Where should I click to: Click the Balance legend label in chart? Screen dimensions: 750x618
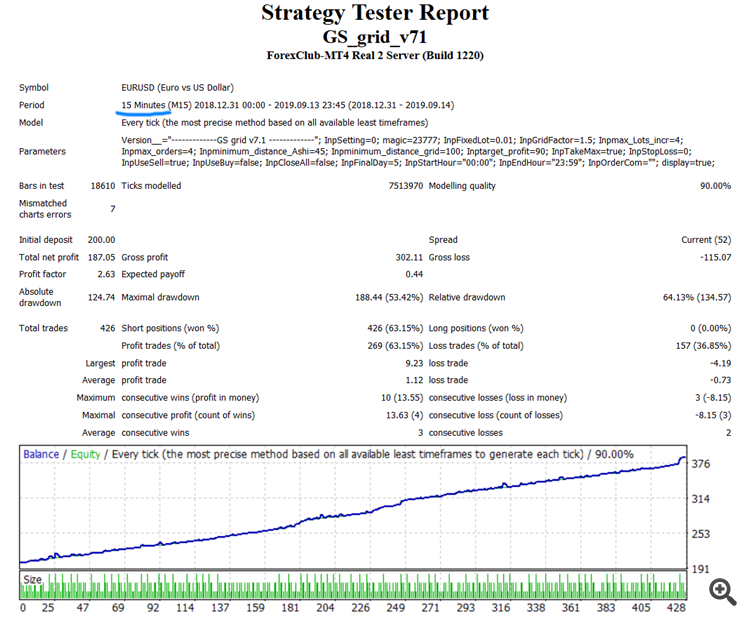click(41, 454)
